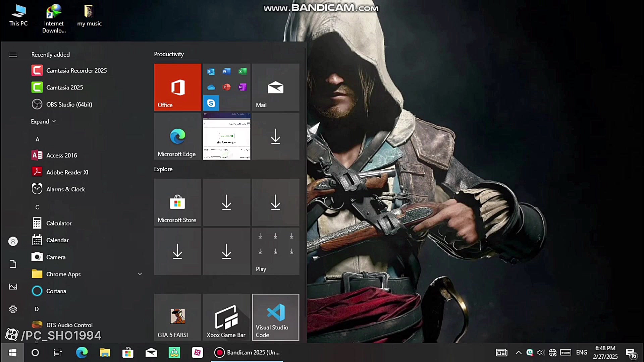Switch to Bandicam 2025 taskbar window
The image size is (644, 362).
tap(247, 353)
